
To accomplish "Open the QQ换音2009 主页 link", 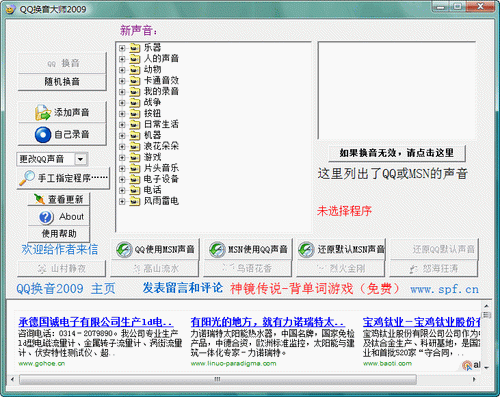I will tap(66, 289).
